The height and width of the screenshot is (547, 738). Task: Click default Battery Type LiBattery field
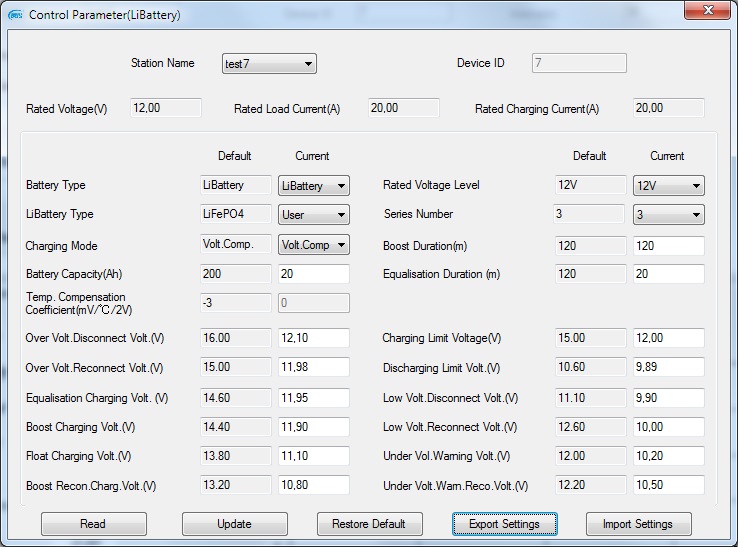pyautogui.click(x=236, y=185)
